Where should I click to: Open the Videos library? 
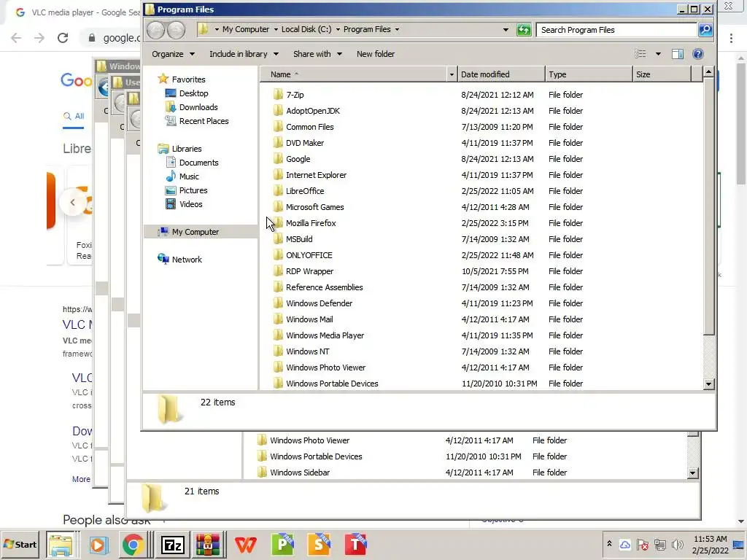tap(190, 204)
